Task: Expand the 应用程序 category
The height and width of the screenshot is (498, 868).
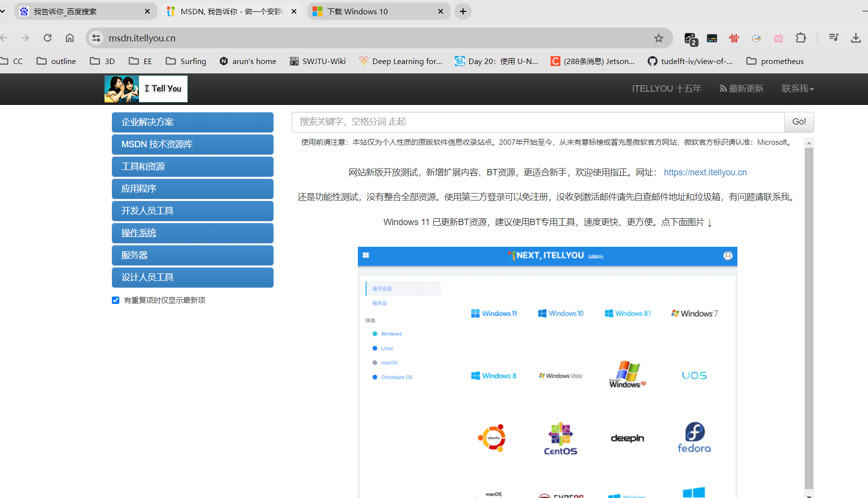Action: (193, 189)
